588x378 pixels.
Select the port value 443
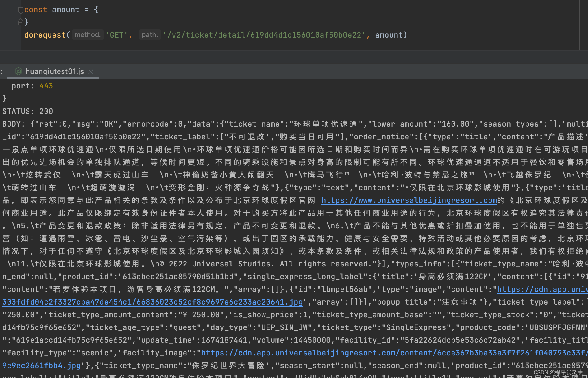tap(46, 86)
